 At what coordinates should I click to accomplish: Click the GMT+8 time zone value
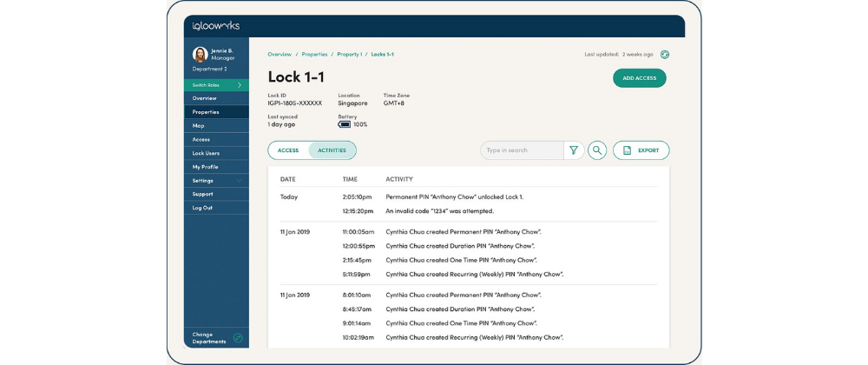[394, 103]
